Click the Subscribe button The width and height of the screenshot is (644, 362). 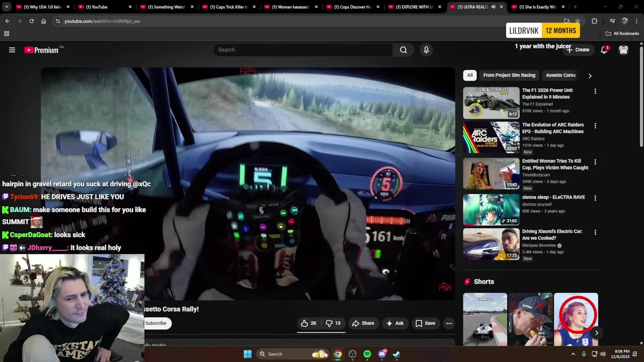click(x=156, y=323)
